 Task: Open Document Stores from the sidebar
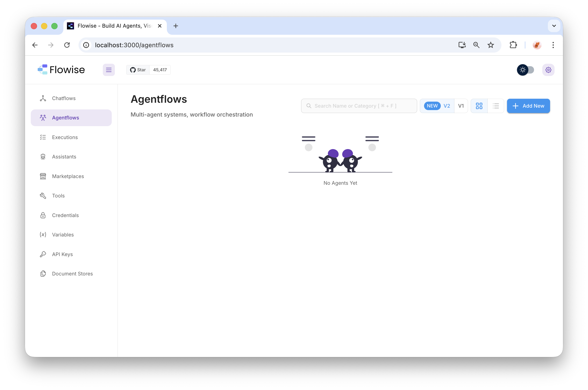point(72,274)
